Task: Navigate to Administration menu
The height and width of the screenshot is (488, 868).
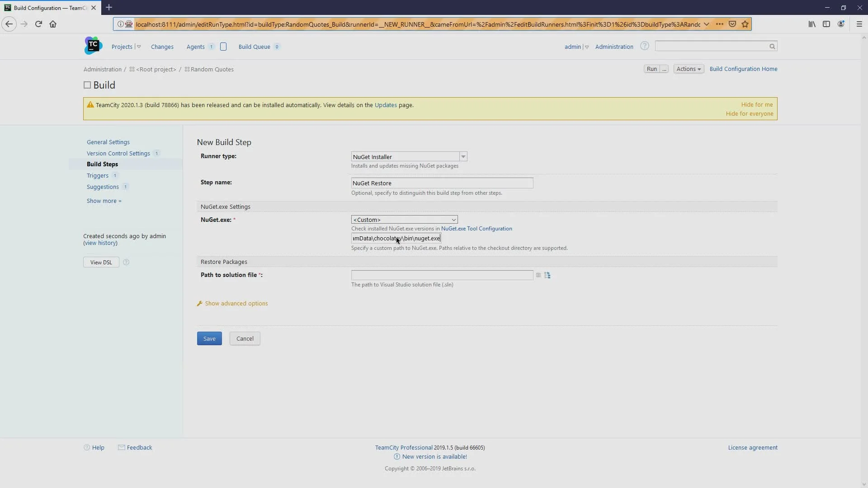Action: [x=614, y=47]
